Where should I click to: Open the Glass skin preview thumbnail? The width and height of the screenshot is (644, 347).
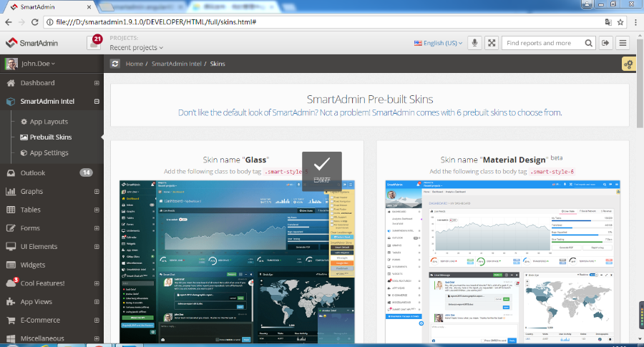click(237, 262)
